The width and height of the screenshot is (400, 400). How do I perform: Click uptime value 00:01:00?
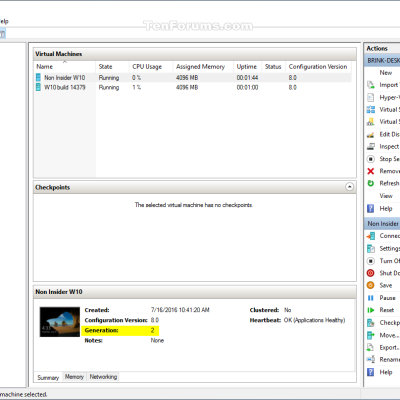[x=247, y=87]
